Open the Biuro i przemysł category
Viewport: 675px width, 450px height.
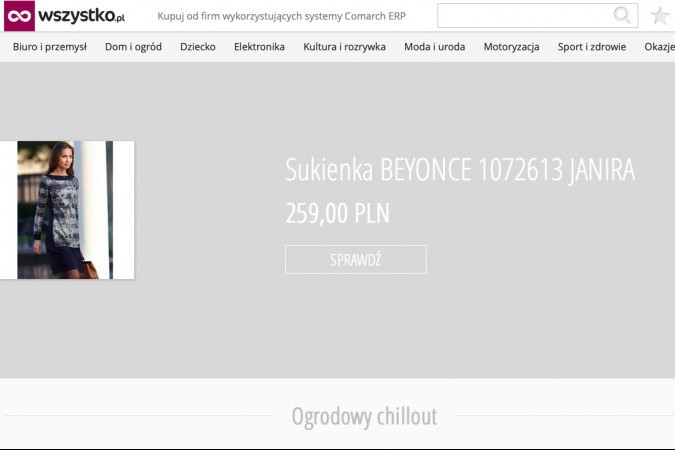tap(50, 47)
